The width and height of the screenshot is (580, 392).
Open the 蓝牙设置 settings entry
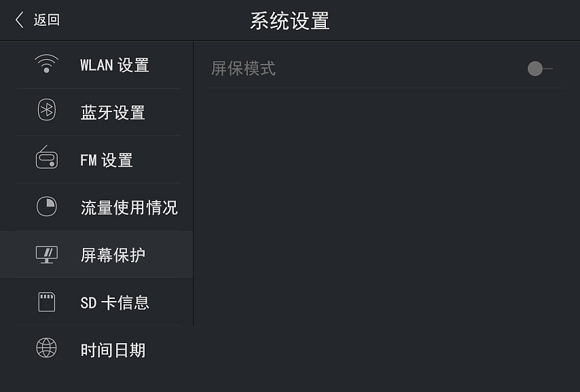114,112
